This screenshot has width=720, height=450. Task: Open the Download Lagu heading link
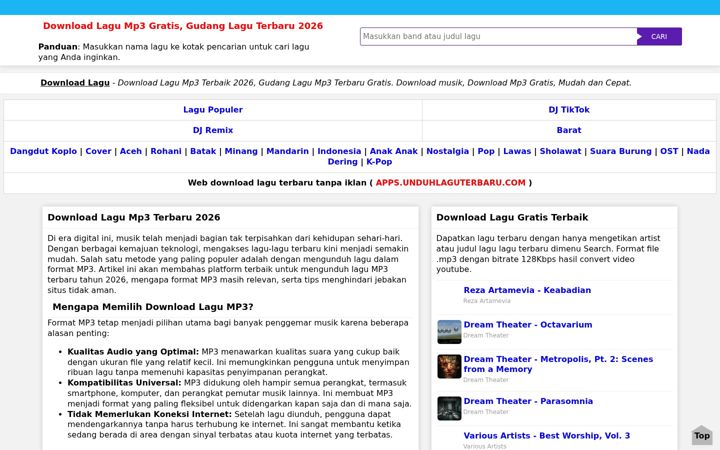click(x=75, y=83)
